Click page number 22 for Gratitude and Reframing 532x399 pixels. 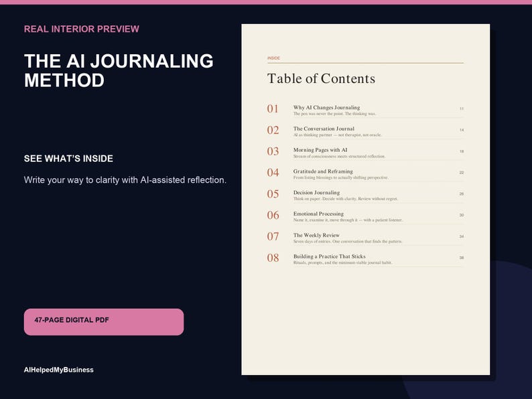tap(462, 173)
